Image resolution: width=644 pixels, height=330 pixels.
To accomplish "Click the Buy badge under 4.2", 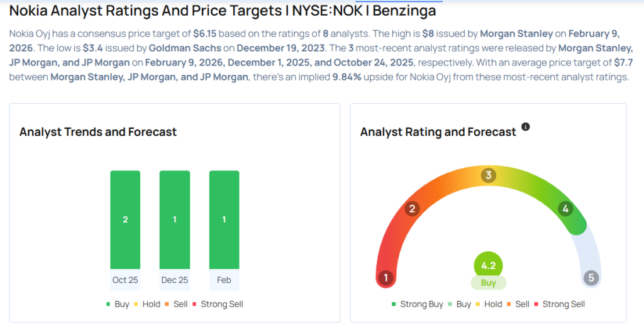I will click(x=488, y=283).
